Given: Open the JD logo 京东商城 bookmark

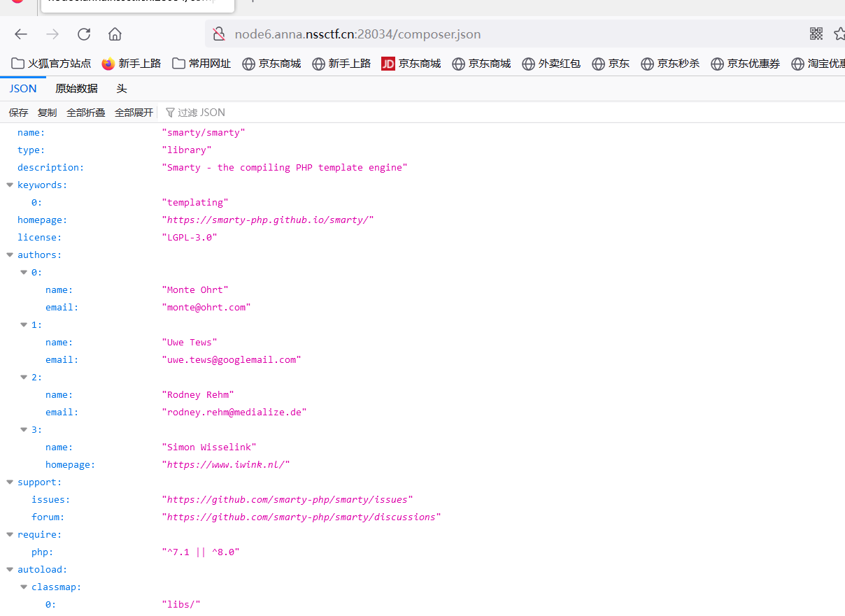Looking at the screenshot, I should (x=411, y=64).
